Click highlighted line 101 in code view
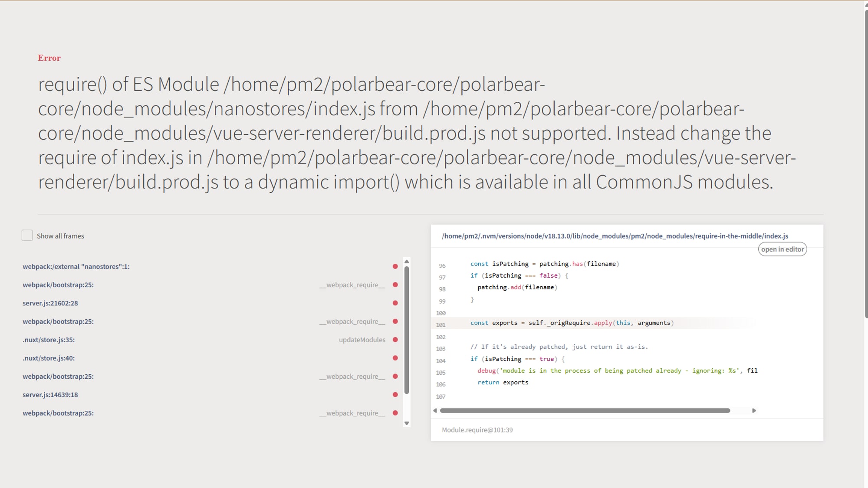The image size is (868, 488). click(x=627, y=323)
